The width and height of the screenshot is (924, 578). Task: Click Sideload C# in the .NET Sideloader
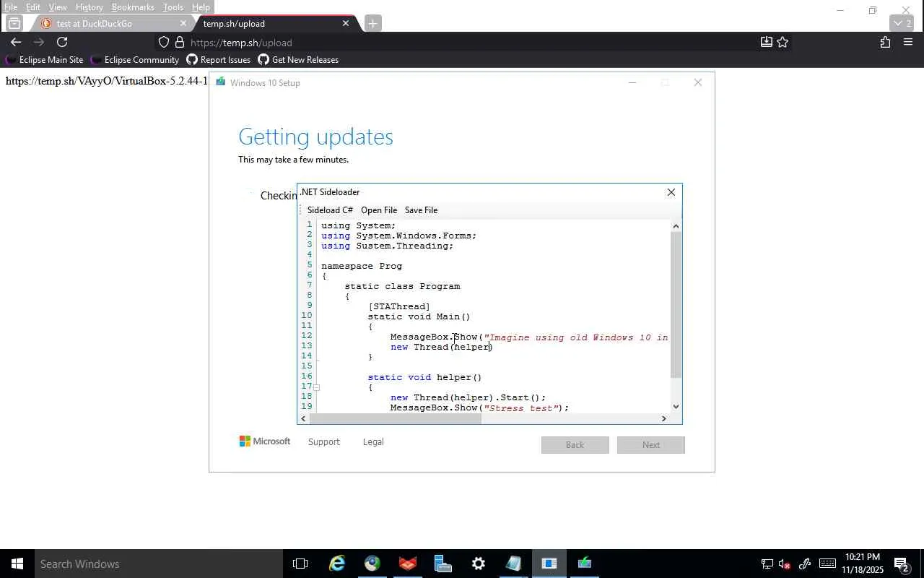pos(330,210)
